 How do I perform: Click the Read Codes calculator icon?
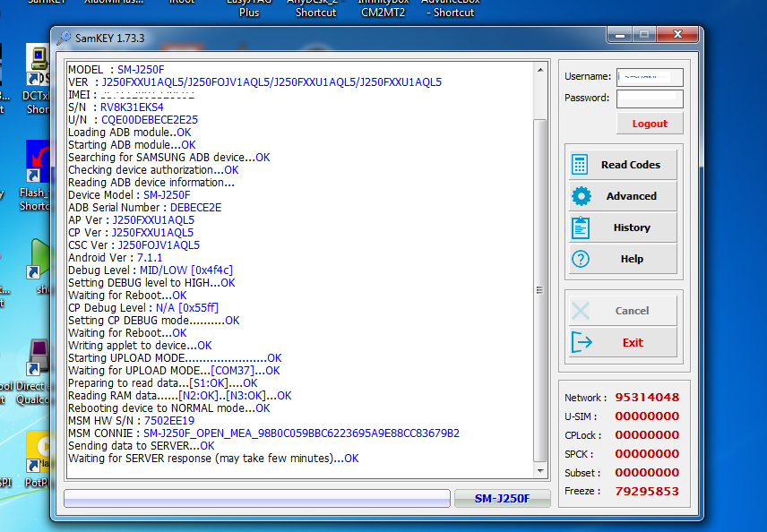pyautogui.click(x=580, y=165)
